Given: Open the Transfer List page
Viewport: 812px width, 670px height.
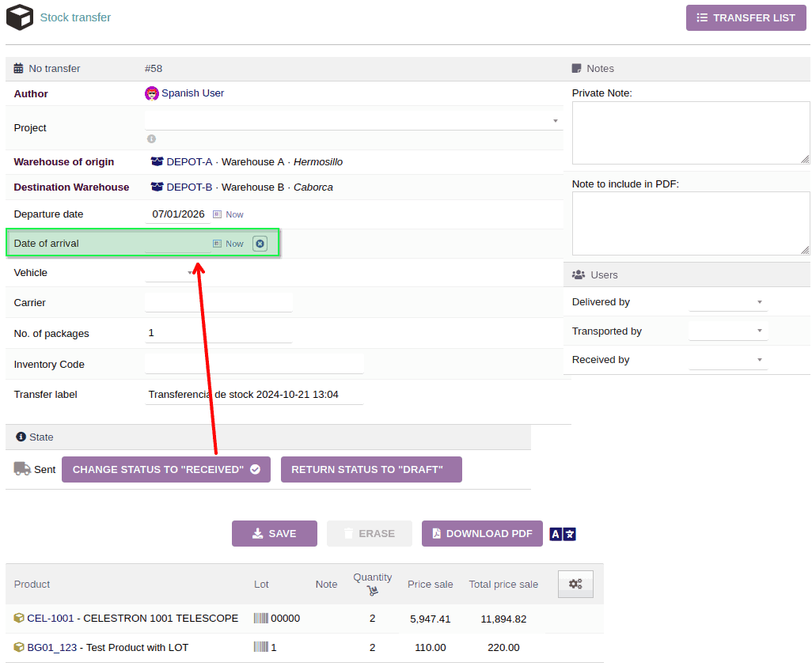Looking at the screenshot, I should point(746,17).
